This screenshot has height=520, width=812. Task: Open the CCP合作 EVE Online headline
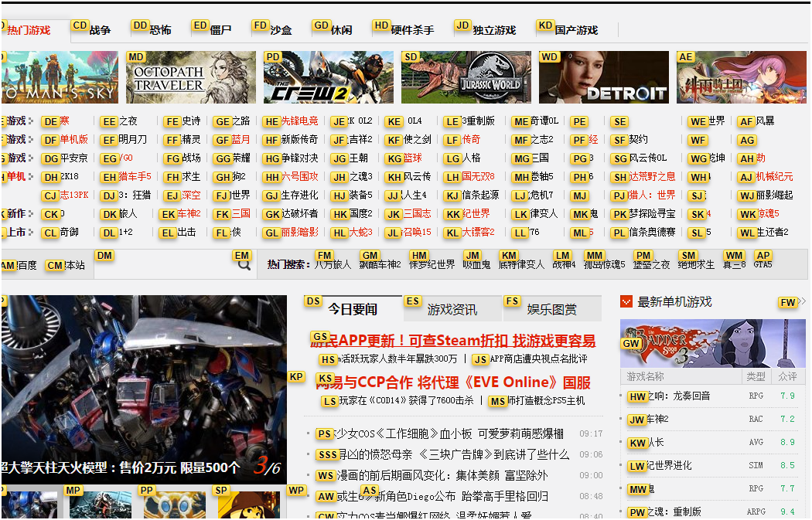tap(453, 383)
